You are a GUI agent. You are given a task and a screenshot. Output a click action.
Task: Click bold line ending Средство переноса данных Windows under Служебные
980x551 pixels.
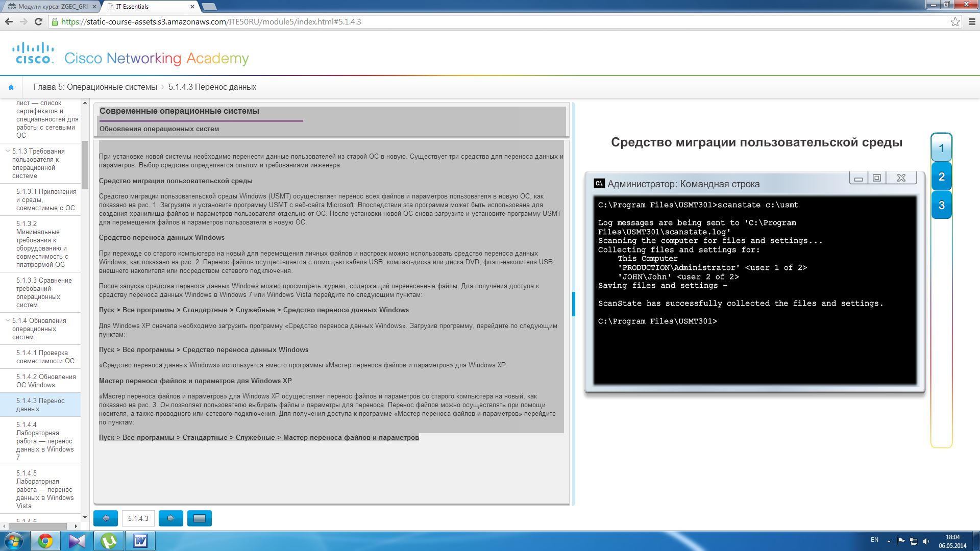point(254,310)
